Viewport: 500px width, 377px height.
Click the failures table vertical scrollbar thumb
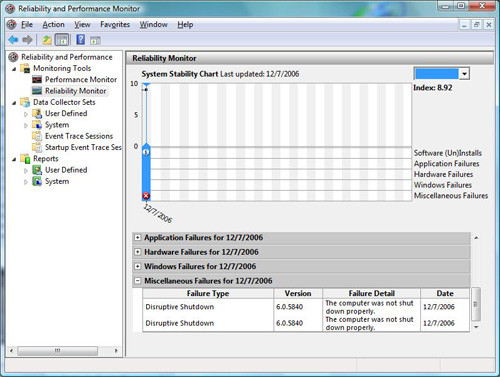click(x=476, y=304)
